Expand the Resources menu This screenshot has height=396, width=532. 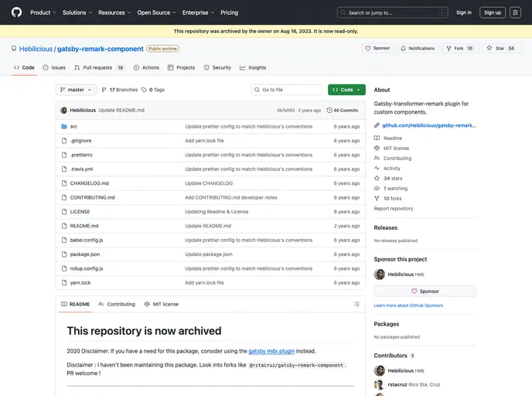(x=114, y=12)
